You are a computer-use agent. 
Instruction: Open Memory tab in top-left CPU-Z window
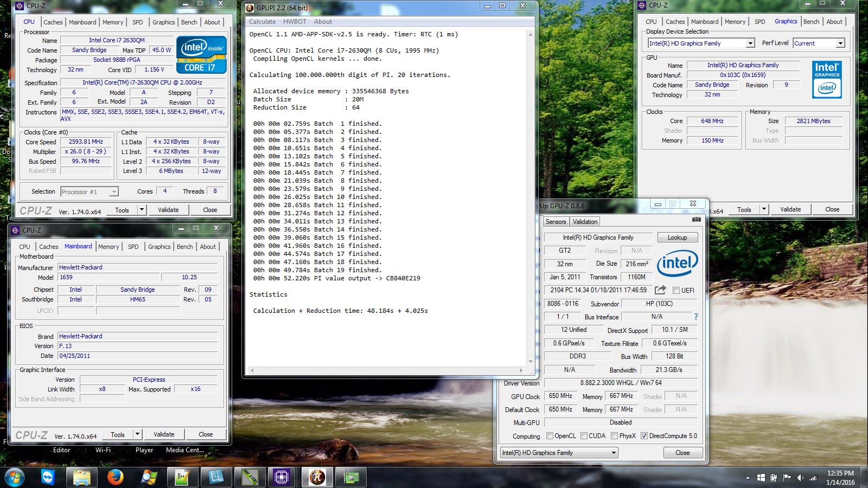point(113,22)
